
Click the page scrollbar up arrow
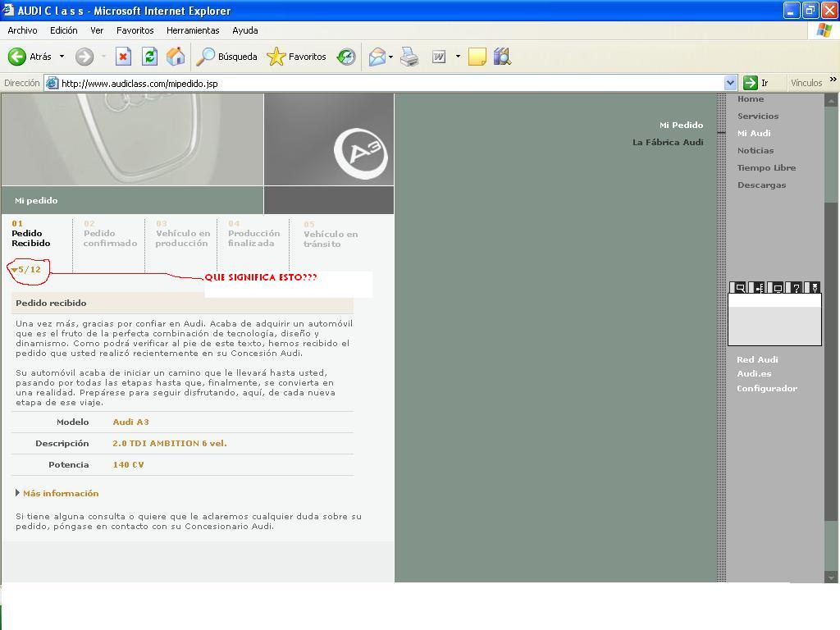pyautogui.click(x=832, y=100)
